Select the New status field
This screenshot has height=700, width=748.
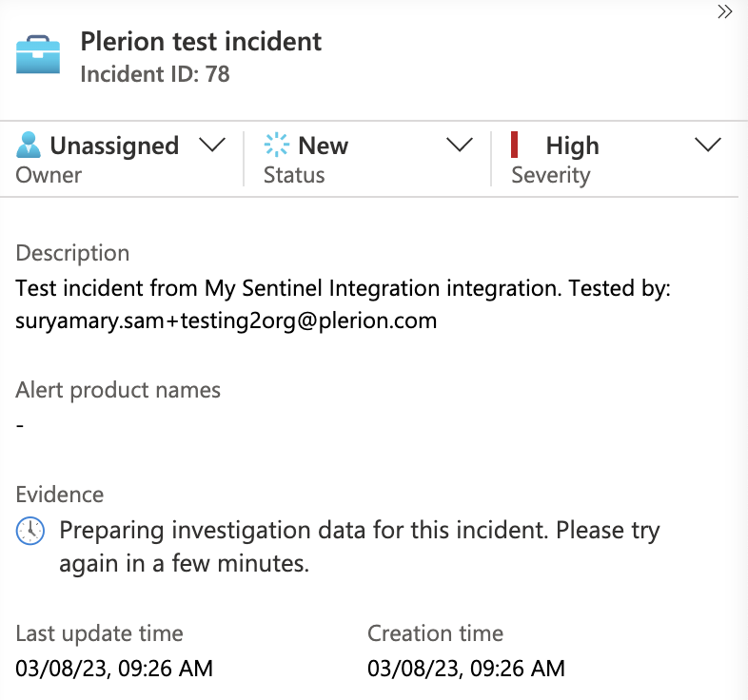tap(367, 158)
